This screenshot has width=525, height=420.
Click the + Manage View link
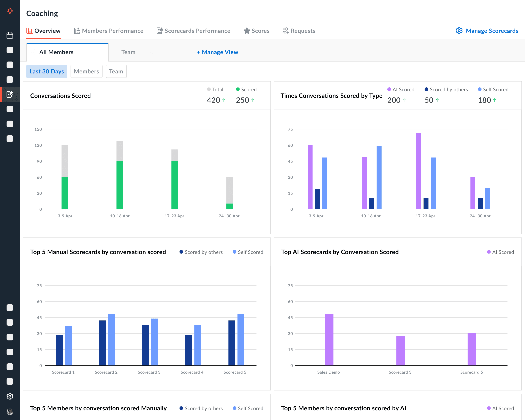[217, 52]
